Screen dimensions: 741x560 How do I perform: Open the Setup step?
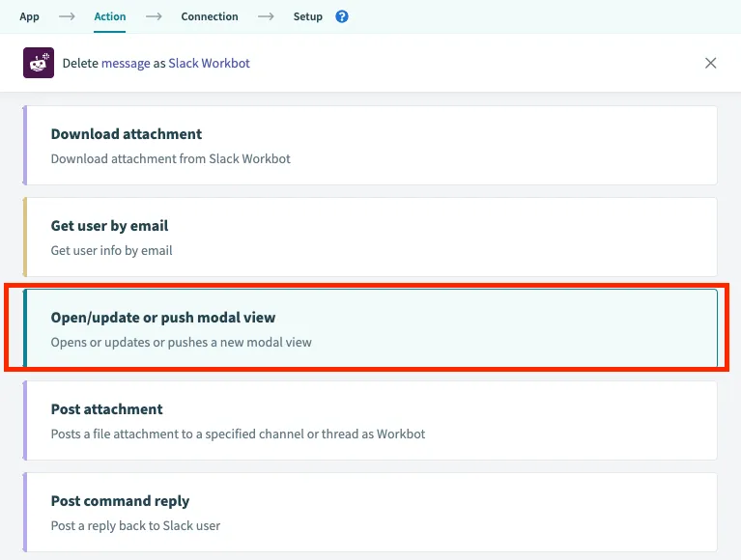308,16
